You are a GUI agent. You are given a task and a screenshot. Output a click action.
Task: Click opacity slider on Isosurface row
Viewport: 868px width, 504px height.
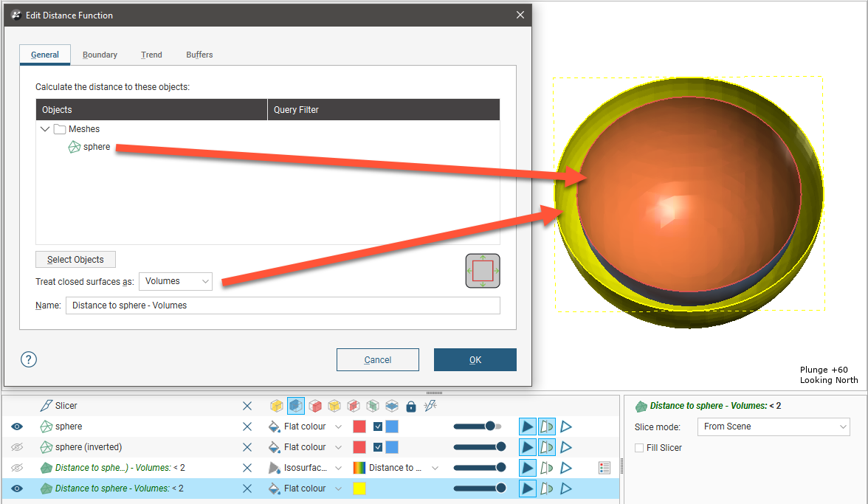click(x=480, y=468)
